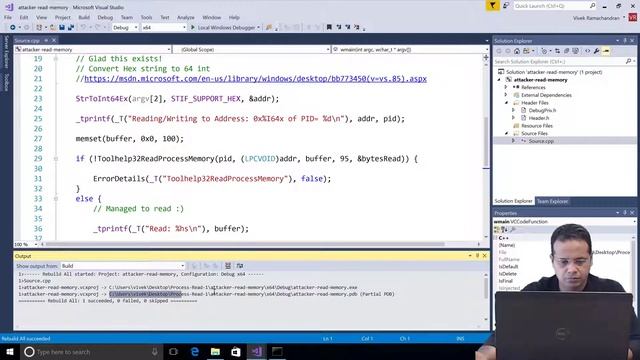
Task: Click search magnifier icon in Solution Explorer
Action: tap(628, 61)
